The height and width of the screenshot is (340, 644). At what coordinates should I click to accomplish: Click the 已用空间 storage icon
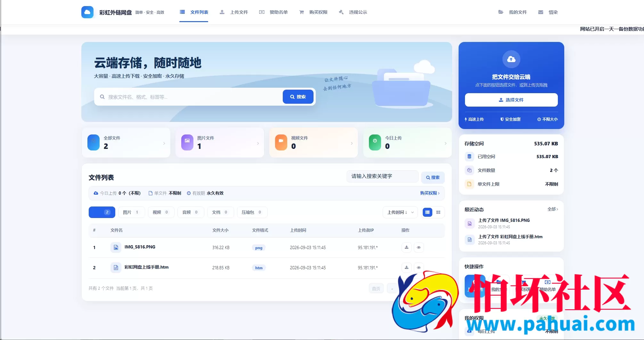point(469,157)
